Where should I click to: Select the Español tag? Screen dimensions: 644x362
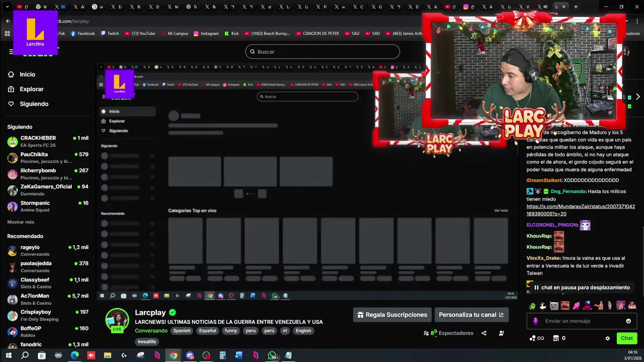pos(207,330)
